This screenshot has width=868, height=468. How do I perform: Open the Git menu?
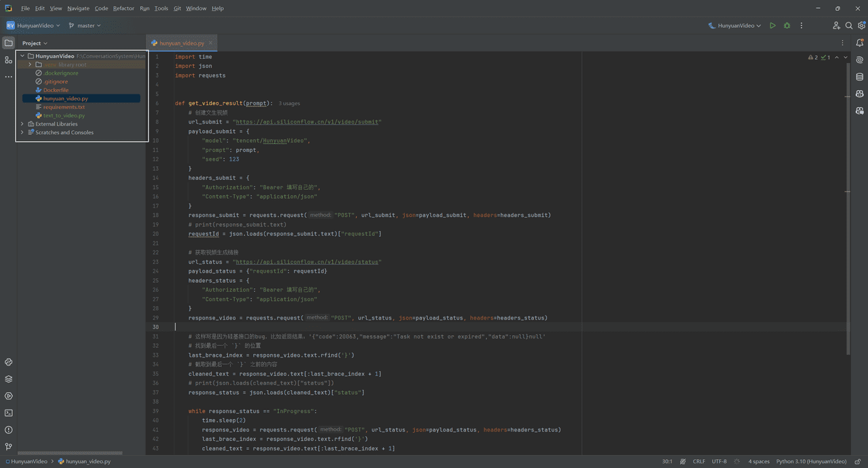coord(177,8)
